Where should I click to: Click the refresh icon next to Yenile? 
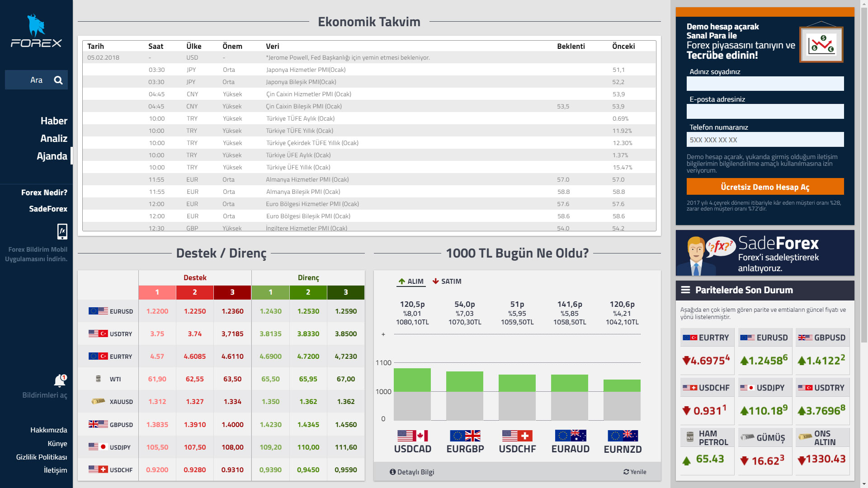point(626,472)
